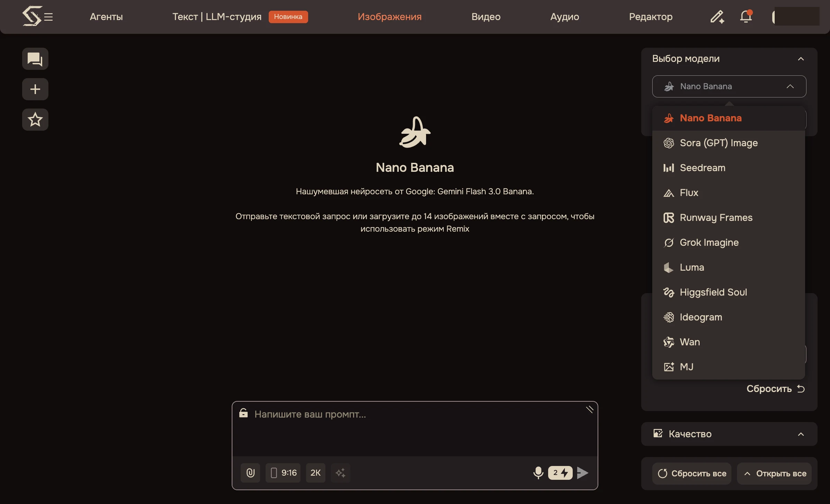Open favorites with the star icon

35,120
